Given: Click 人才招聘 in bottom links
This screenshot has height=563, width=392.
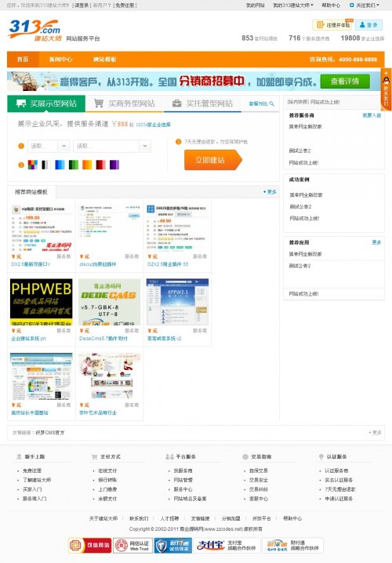Looking at the screenshot, I should [169, 518].
